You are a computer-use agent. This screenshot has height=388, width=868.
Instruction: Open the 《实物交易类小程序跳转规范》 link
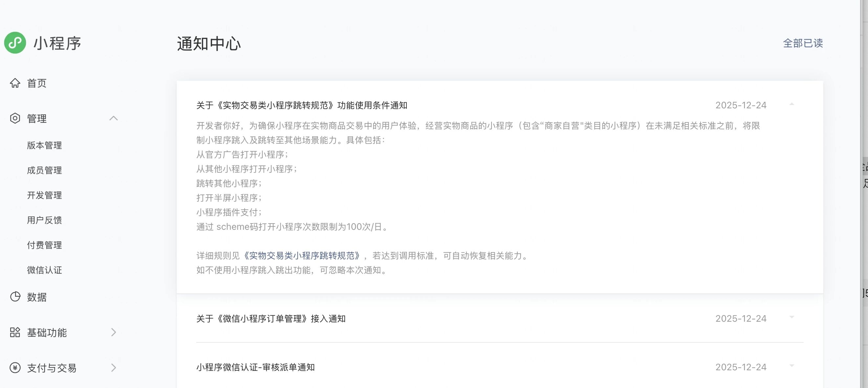(302, 256)
